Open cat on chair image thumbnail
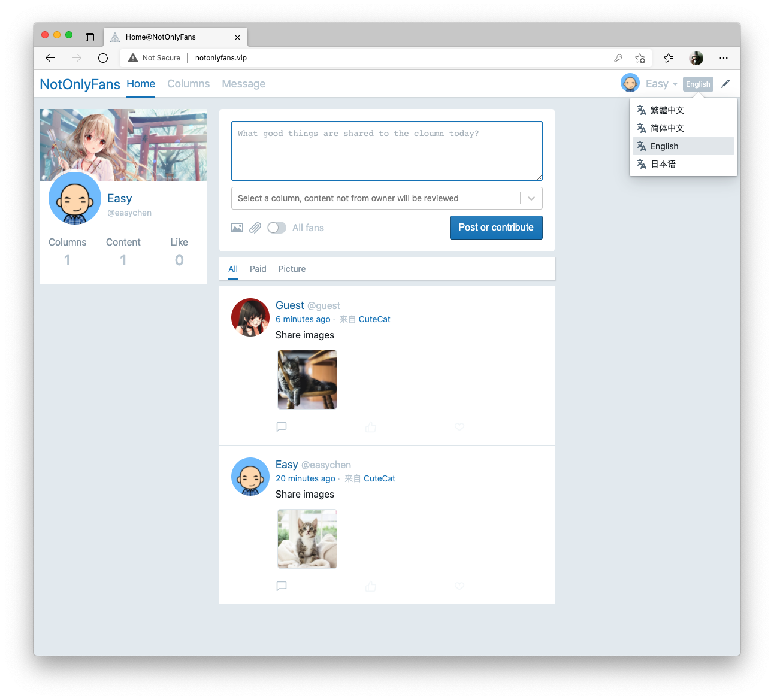This screenshot has height=700, width=774. (x=307, y=380)
